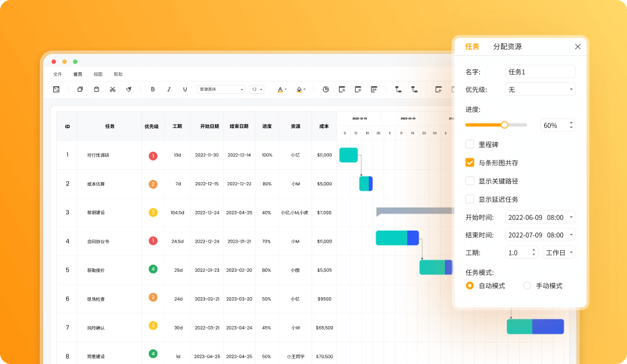
Task: Click the progress slider handle
Action: [505, 125]
